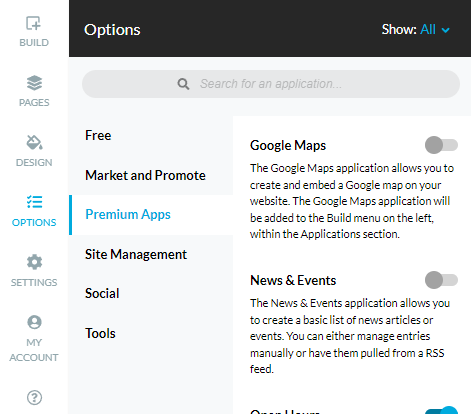Viewport: 471px width, 414px height.
Task: Open the Show: All dropdown
Action: click(416, 29)
